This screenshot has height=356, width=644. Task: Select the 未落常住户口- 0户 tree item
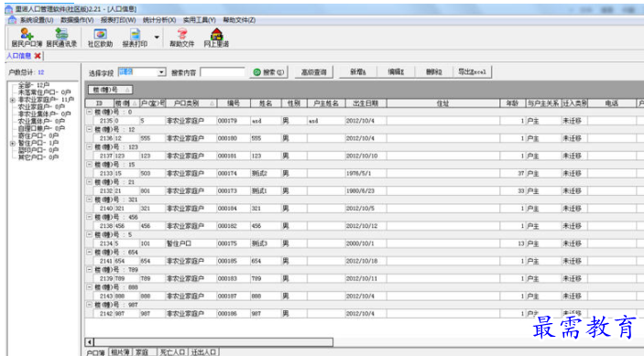44,92
